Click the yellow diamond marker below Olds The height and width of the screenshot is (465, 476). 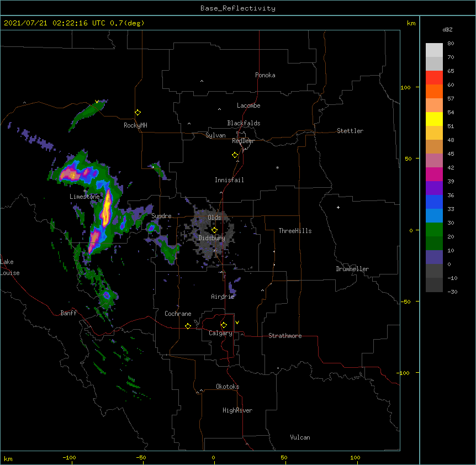pos(214,230)
